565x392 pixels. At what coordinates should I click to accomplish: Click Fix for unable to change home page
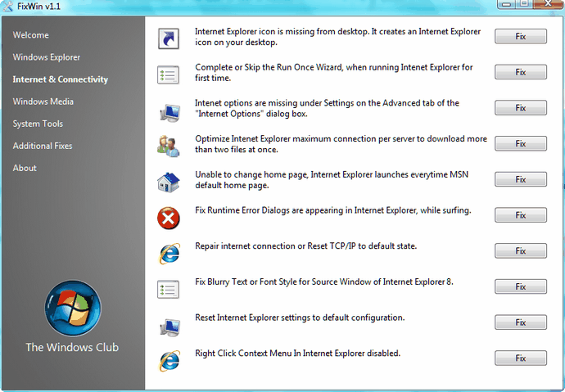(x=521, y=179)
